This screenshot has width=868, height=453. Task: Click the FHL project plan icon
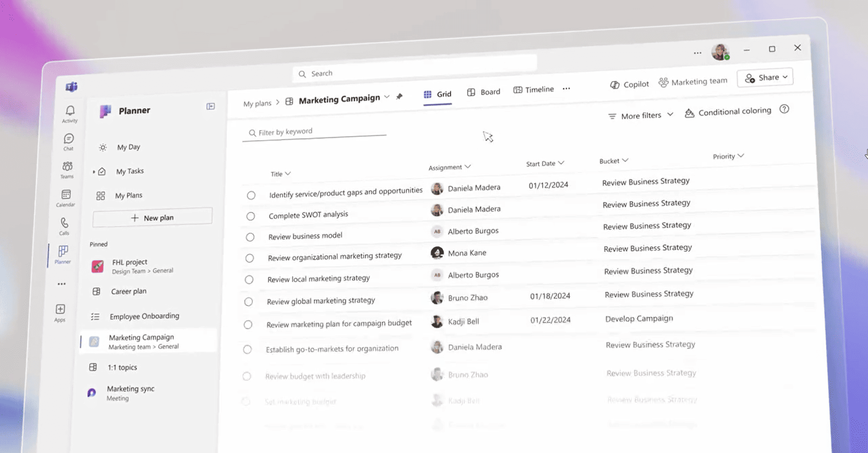[97, 267]
